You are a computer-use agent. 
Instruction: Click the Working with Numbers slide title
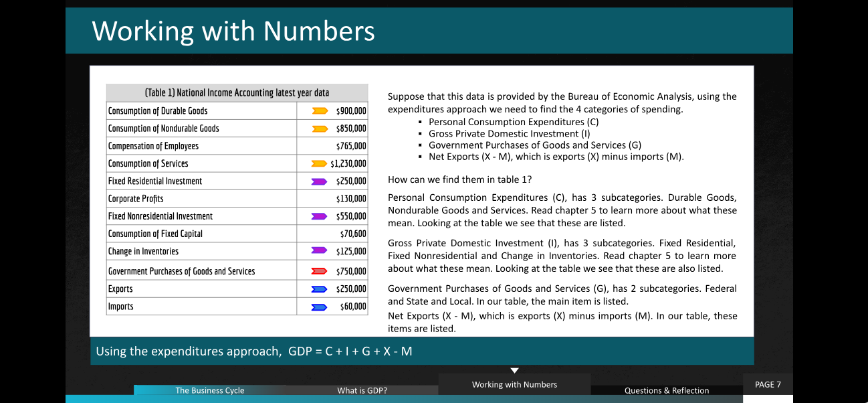pos(233,31)
